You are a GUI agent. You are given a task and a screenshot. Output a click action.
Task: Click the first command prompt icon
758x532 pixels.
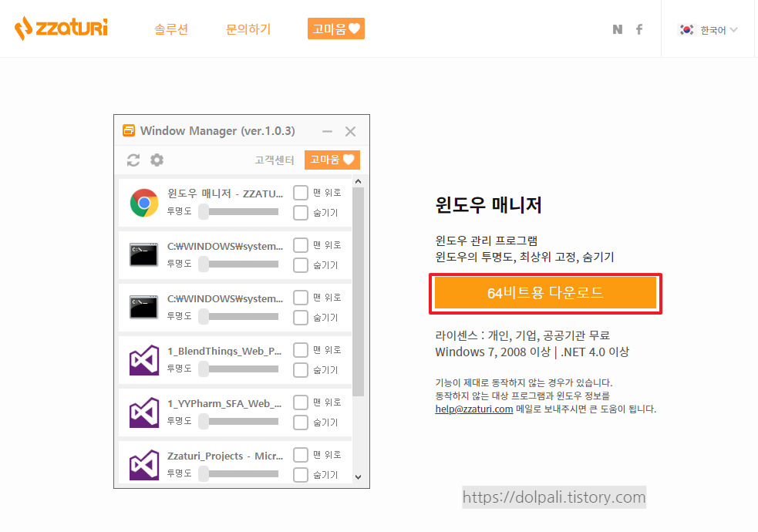[x=143, y=255]
